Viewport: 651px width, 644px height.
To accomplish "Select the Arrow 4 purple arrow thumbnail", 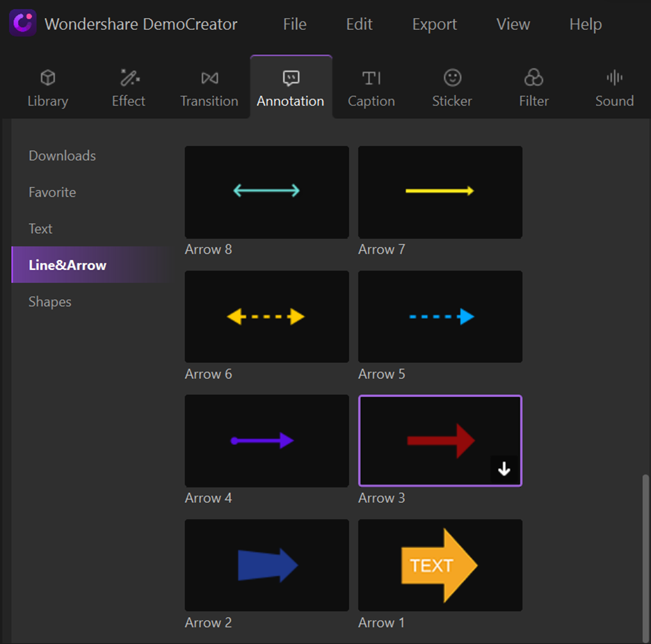I will (266, 440).
